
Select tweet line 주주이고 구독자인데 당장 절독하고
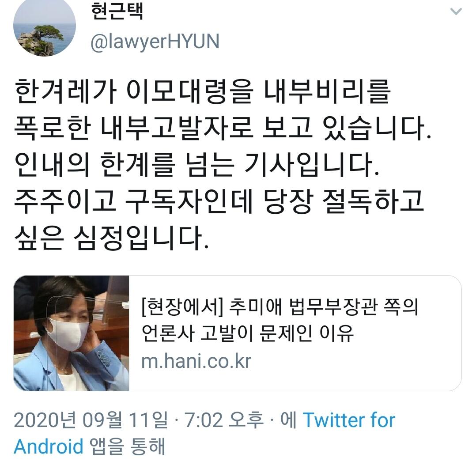click(x=219, y=200)
